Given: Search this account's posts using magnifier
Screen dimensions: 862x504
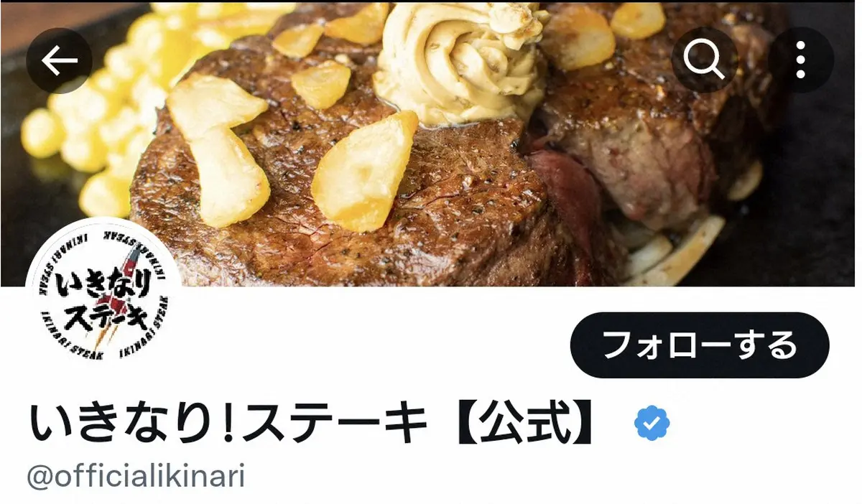Looking at the screenshot, I should (705, 62).
